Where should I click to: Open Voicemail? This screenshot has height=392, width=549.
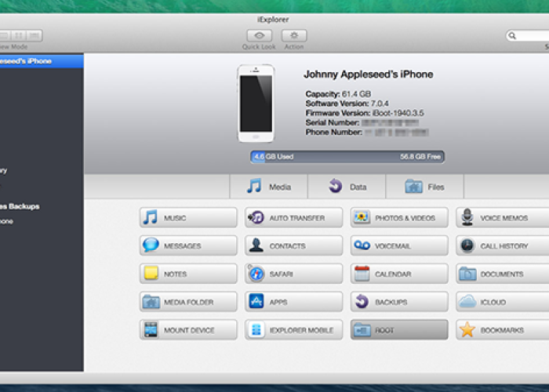tap(399, 245)
